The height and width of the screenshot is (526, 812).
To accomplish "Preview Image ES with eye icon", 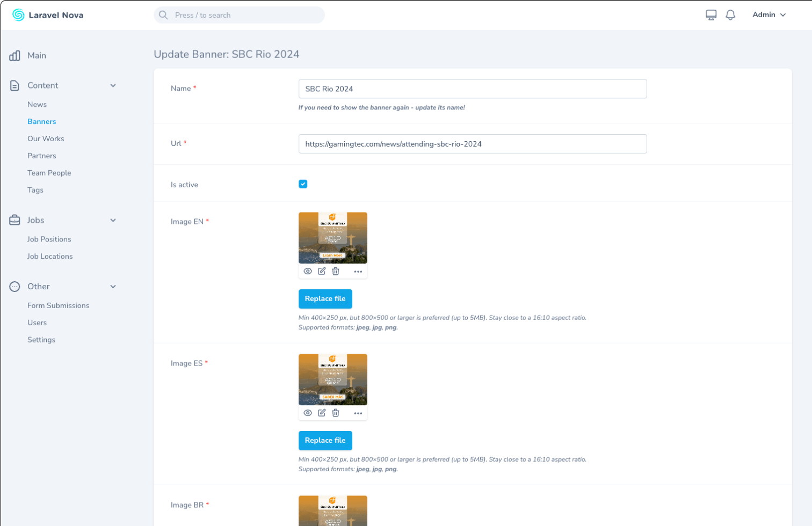I will 308,413.
